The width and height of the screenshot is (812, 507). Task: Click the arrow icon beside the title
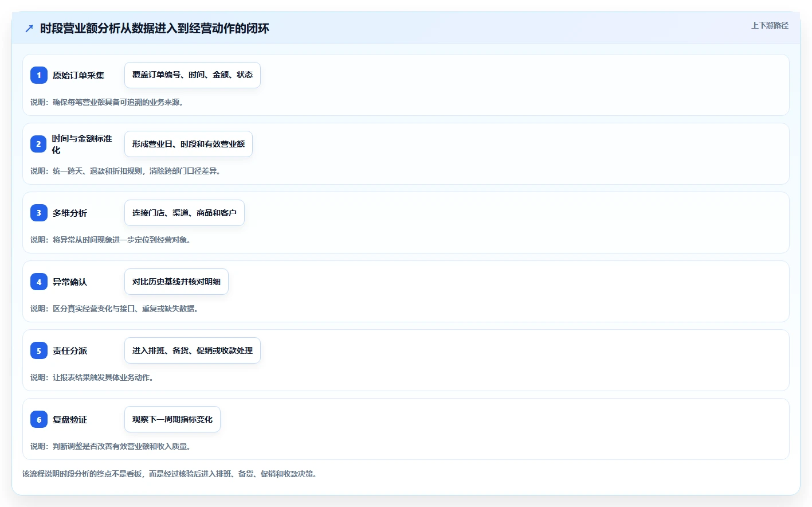pyautogui.click(x=29, y=28)
